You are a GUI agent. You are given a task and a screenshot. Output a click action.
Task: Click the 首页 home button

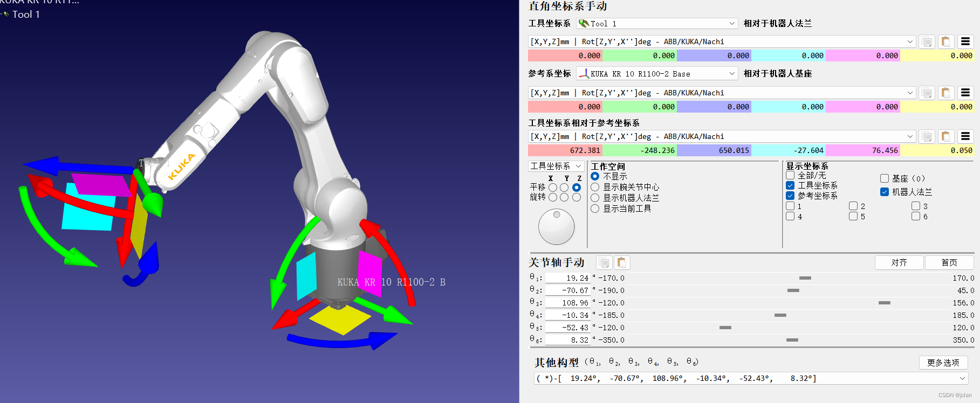point(949,262)
